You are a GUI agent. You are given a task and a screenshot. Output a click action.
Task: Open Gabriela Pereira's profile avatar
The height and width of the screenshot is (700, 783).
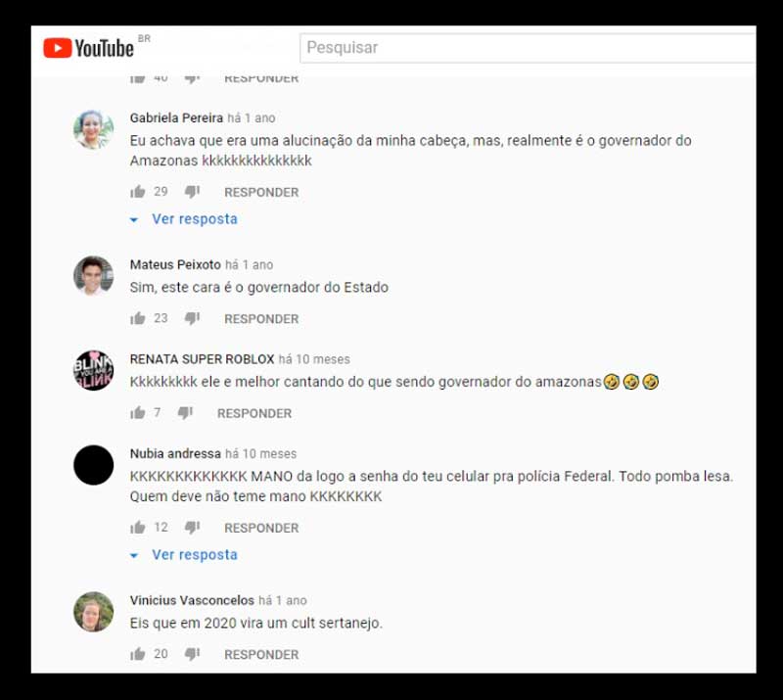(x=93, y=130)
